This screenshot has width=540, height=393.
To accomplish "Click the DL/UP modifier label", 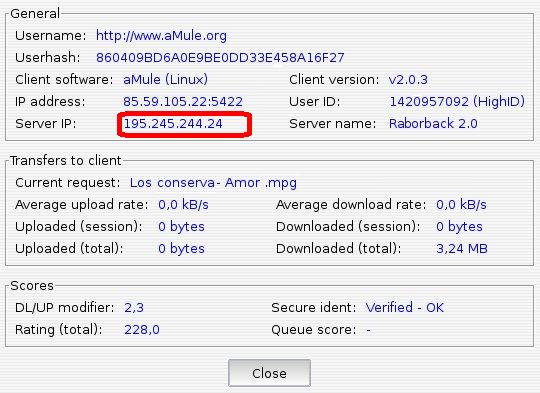I will tap(65, 308).
